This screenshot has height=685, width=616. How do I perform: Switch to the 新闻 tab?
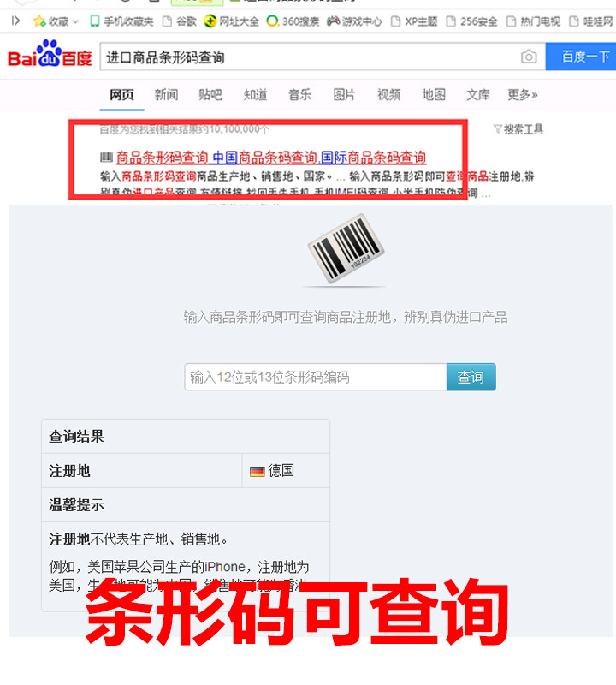tap(166, 94)
